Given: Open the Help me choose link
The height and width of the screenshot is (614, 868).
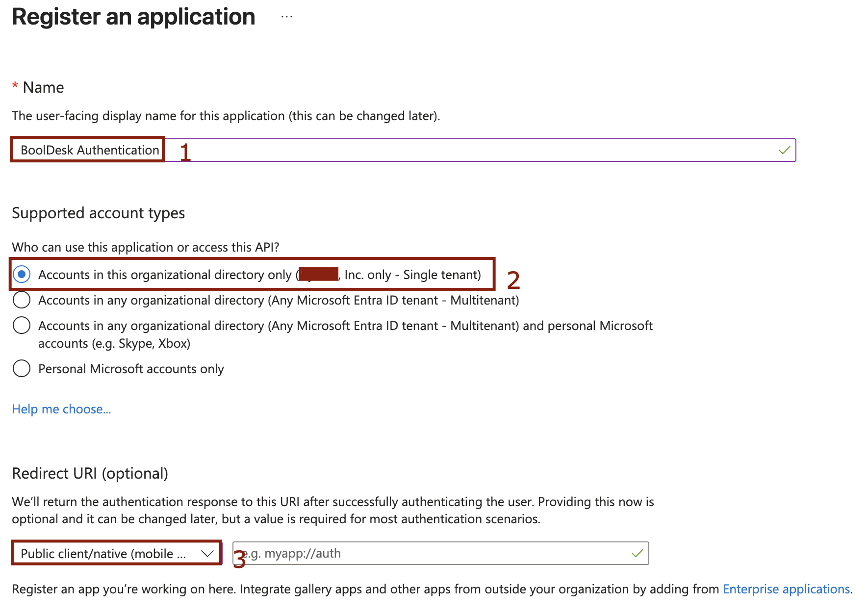Looking at the screenshot, I should tap(61, 409).
